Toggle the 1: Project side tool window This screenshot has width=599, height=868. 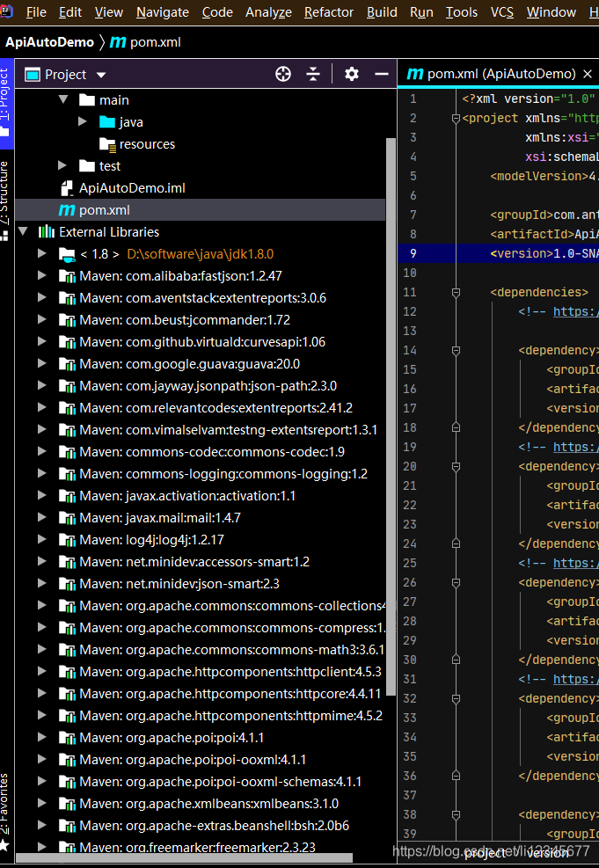(x=7, y=102)
